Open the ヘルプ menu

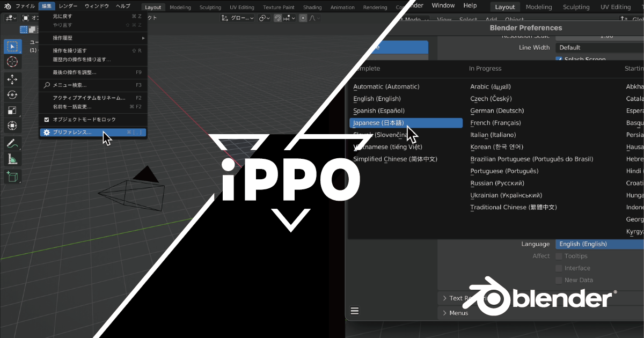123,6
